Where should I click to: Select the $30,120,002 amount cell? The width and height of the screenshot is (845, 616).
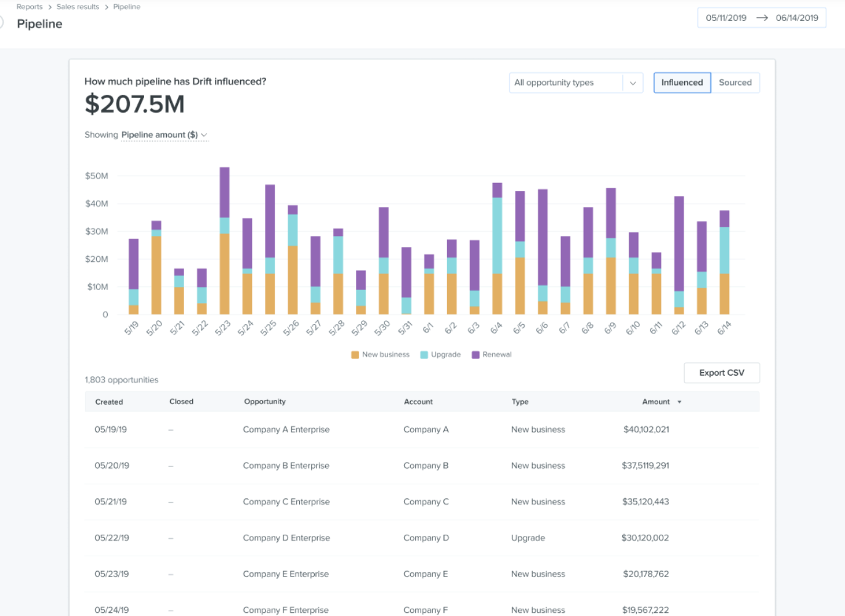coord(645,538)
